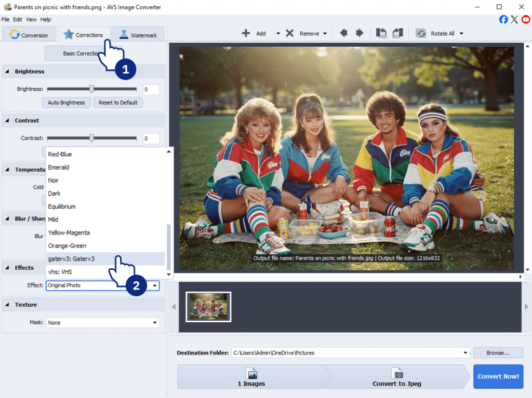Go to next image with right arrow

click(x=360, y=33)
